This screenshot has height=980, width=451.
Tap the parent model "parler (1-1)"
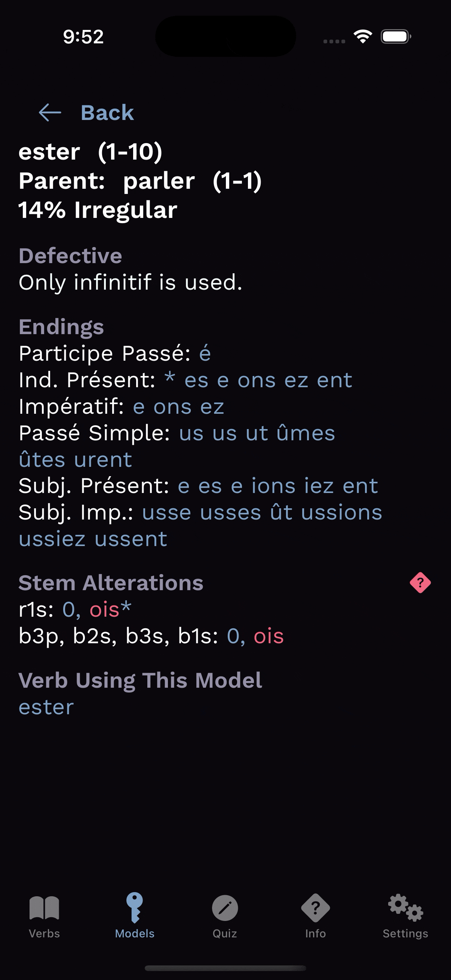[x=192, y=180]
